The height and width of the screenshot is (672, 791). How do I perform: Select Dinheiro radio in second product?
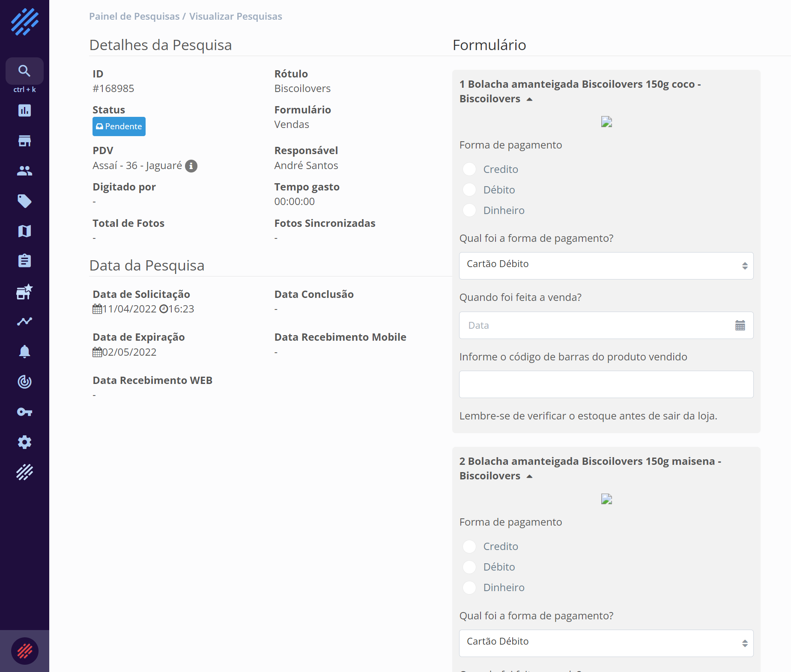pos(469,587)
